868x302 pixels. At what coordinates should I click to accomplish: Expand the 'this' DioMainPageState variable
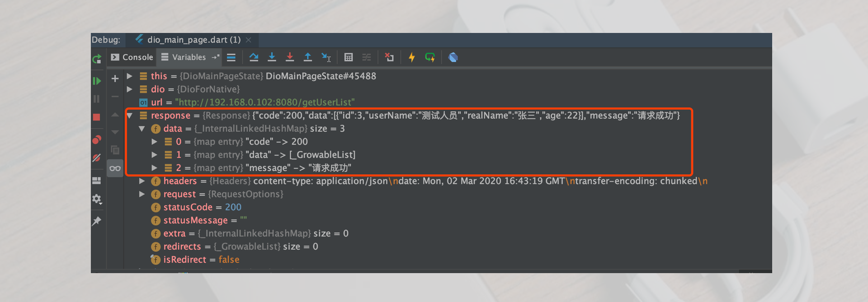point(130,76)
